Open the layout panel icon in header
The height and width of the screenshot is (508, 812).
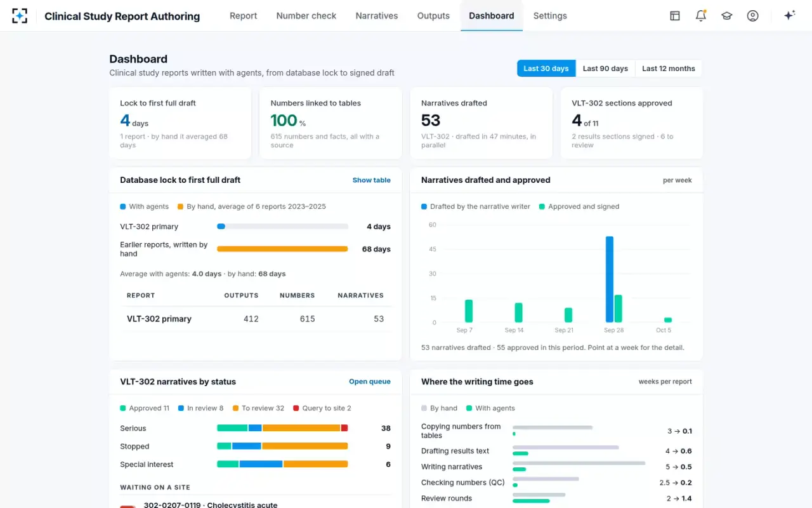point(675,16)
